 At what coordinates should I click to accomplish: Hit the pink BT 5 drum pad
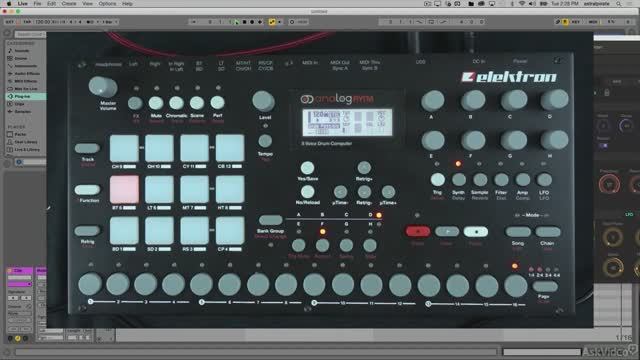point(124,189)
